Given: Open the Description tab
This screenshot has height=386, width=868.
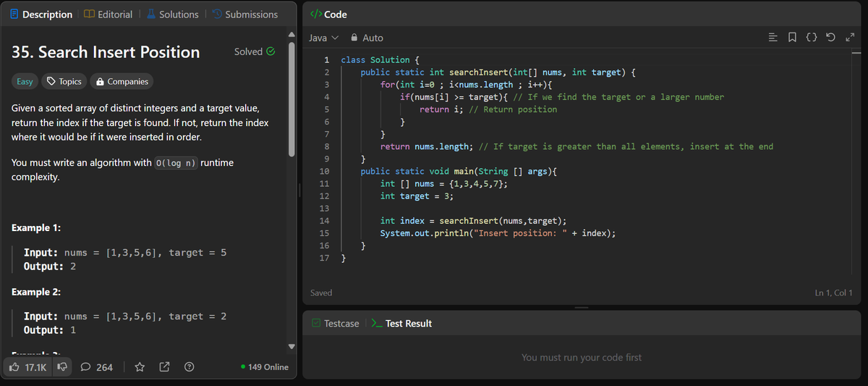Looking at the screenshot, I should click(43, 14).
